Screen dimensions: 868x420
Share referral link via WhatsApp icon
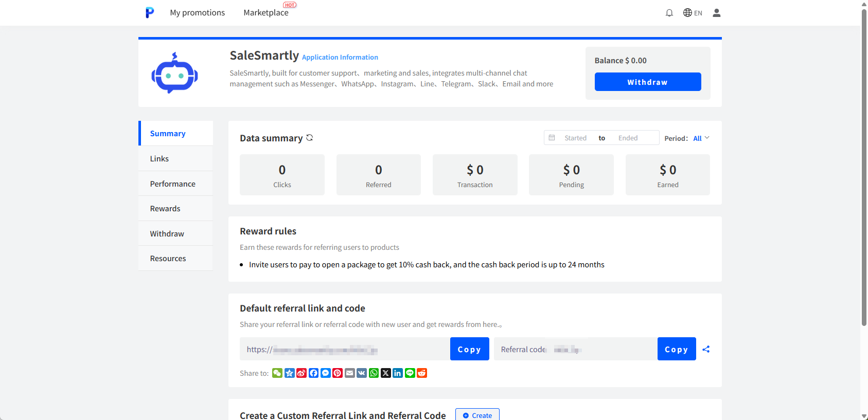[x=374, y=373]
